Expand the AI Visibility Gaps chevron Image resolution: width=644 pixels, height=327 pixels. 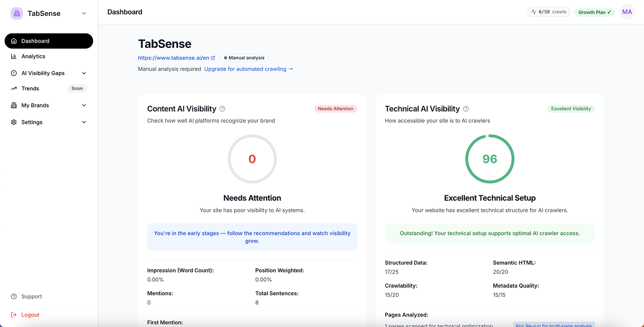(x=84, y=73)
